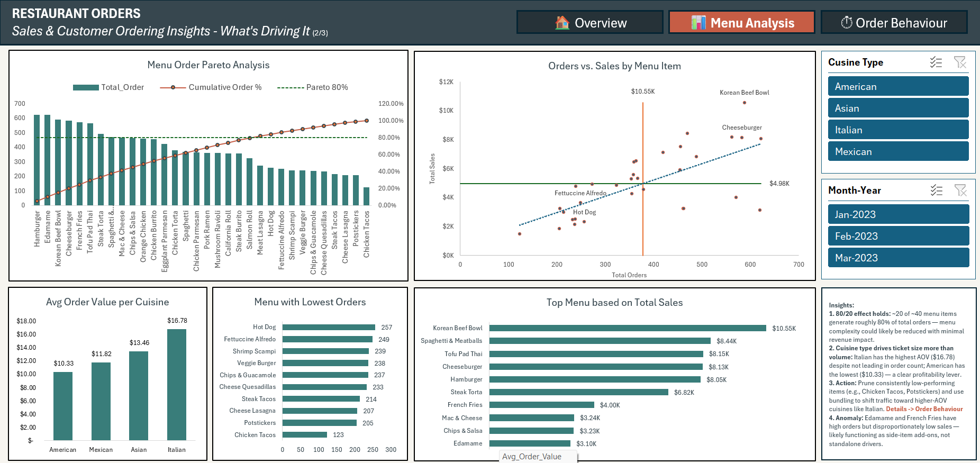Filter by American cuisine
Viewport: 980px width, 463px height.
[x=898, y=86]
